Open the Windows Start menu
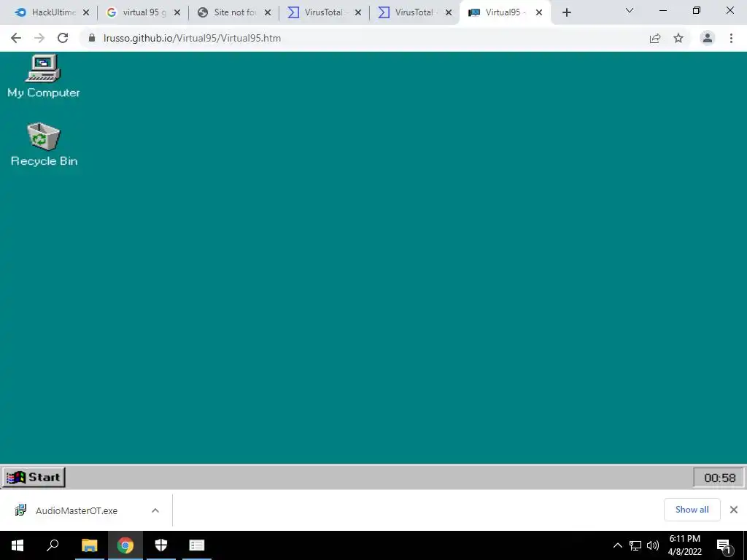 pos(18,545)
